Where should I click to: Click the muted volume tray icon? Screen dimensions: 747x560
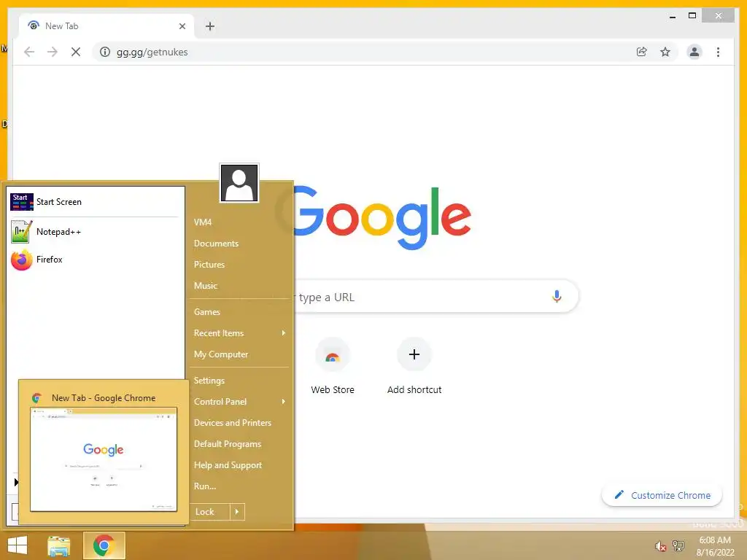tap(659, 546)
